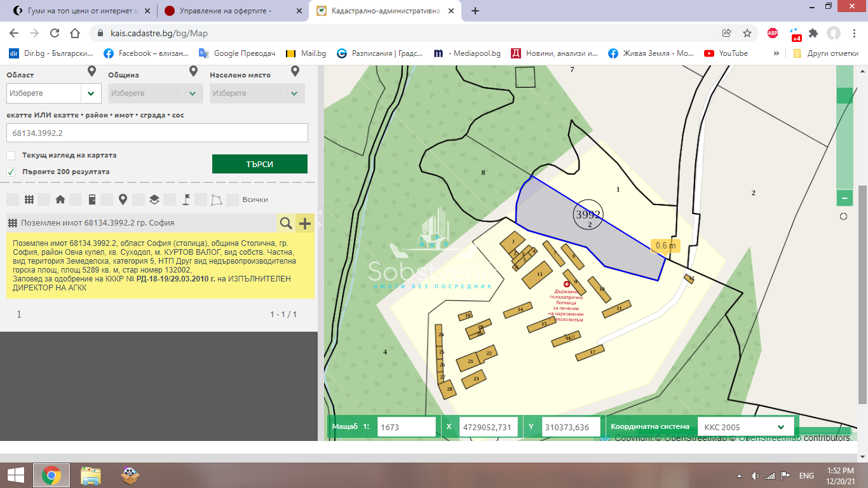This screenshot has height=488, width=868.
Task: Click the search field containing 68134.3992.2
Action: click(x=157, y=133)
